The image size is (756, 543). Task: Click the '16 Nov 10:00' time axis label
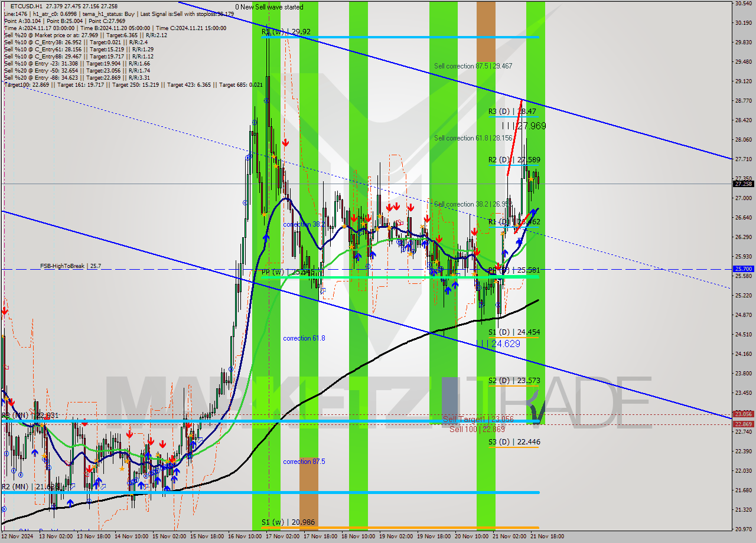tap(245, 537)
